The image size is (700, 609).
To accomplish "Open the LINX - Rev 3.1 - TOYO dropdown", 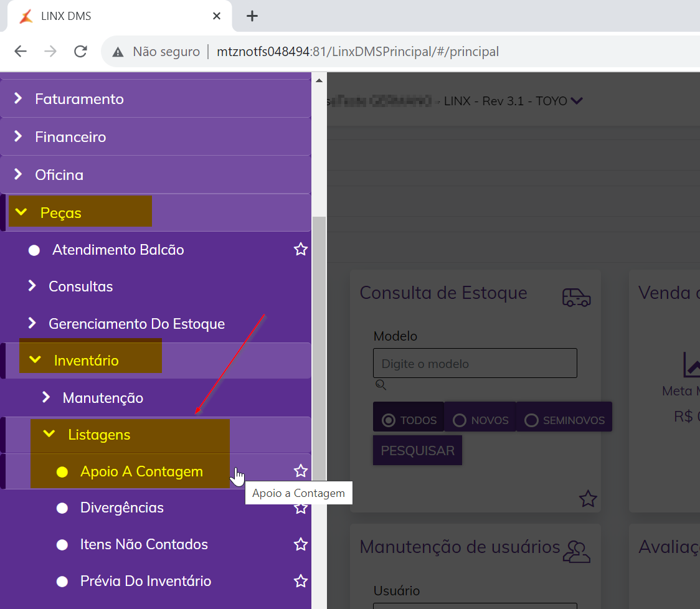I will click(x=513, y=101).
